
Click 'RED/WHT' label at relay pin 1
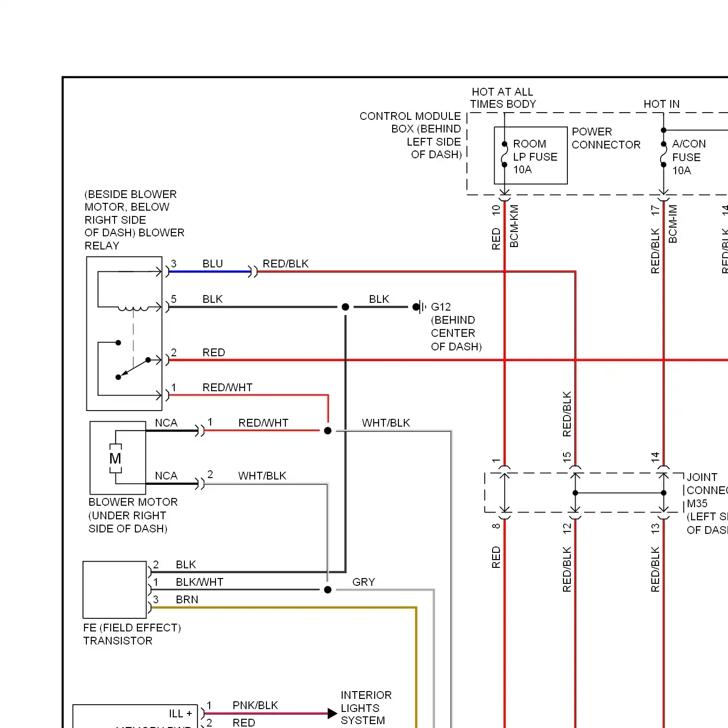(228, 387)
